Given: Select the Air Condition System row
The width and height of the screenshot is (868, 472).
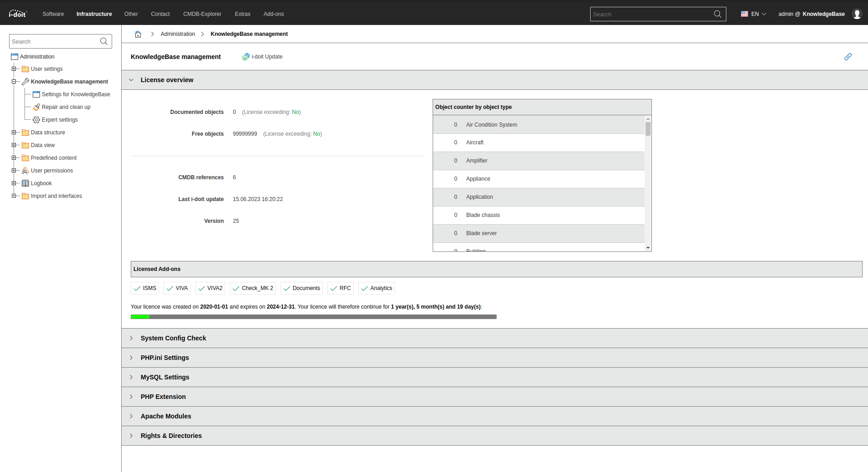Looking at the screenshot, I should [x=539, y=125].
